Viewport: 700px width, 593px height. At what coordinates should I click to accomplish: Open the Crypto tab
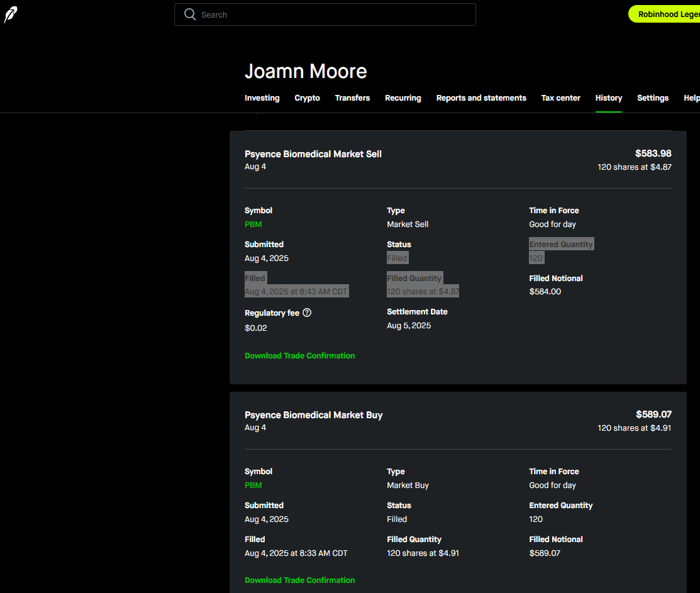click(307, 98)
